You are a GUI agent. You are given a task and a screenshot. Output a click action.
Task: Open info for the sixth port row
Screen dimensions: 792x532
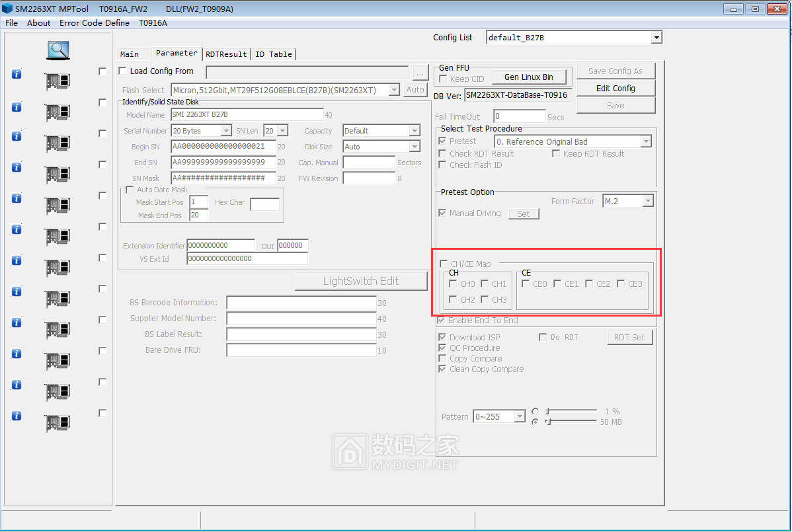pos(17,230)
